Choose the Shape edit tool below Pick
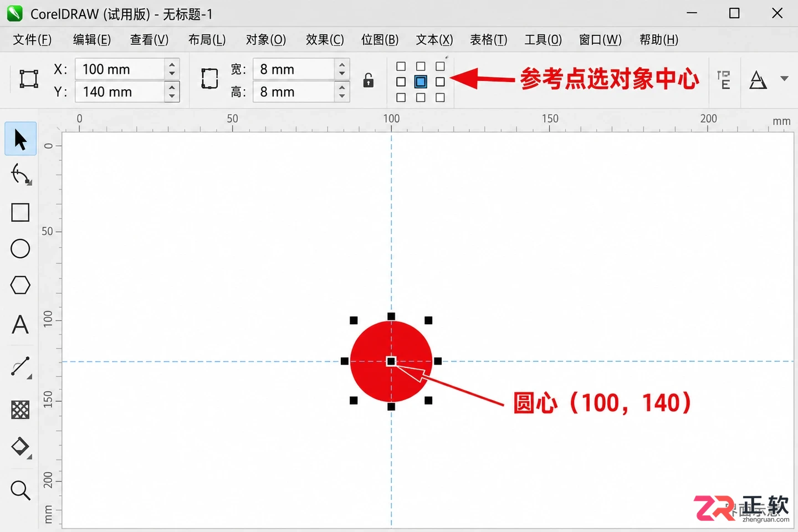The width and height of the screenshot is (798, 532). click(21, 175)
